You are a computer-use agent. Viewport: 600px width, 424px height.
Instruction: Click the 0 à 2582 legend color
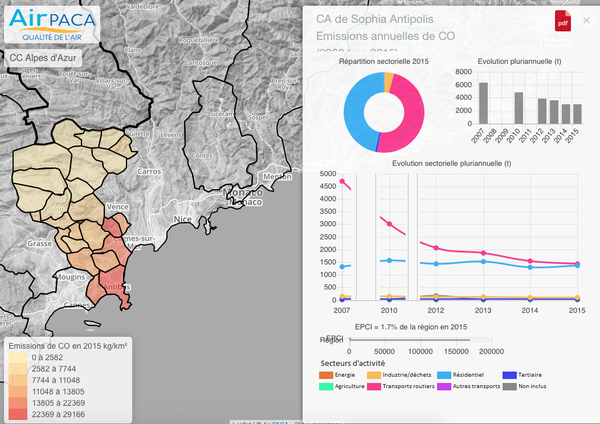(x=17, y=358)
